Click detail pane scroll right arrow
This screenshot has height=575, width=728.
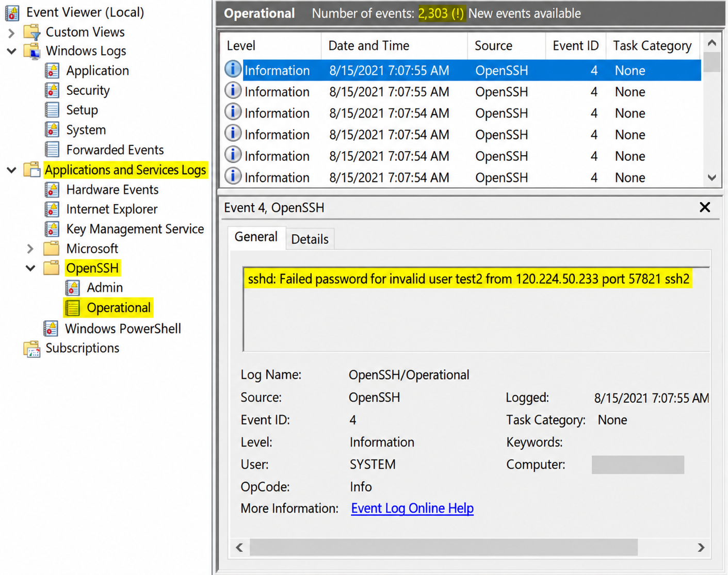tap(701, 548)
